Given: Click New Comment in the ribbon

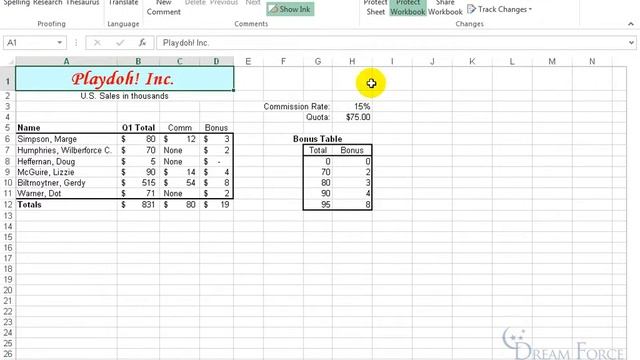Looking at the screenshot, I should (164, 8).
